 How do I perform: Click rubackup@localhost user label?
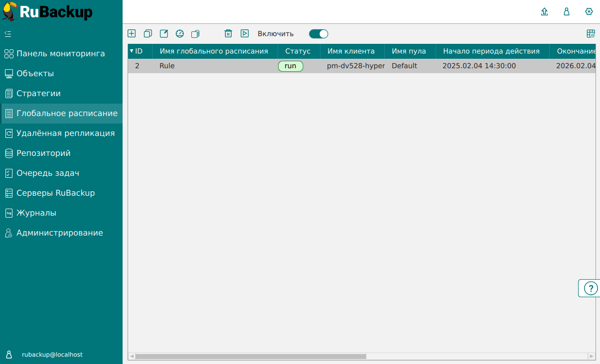[52, 355]
